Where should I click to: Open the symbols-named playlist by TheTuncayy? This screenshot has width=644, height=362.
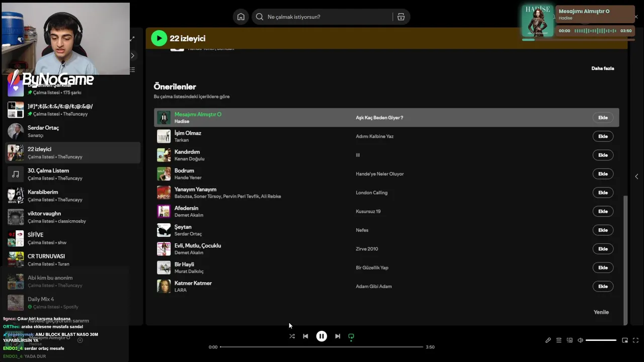click(73, 110)
